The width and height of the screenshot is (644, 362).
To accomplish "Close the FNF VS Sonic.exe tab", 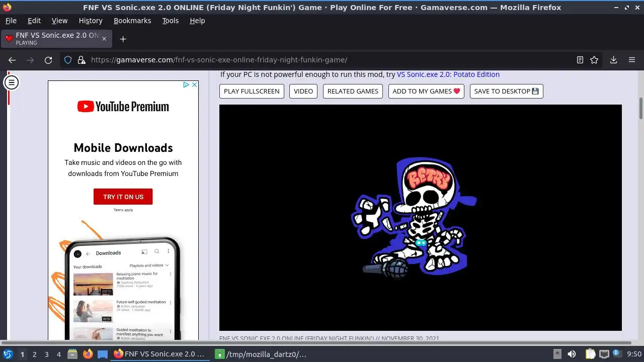I will [x=104, y=39].
